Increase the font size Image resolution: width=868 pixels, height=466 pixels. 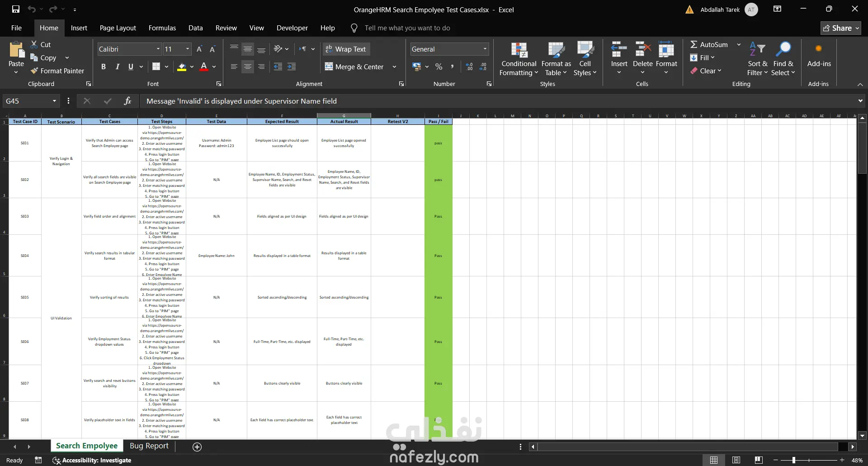click(x=199, y=49)
